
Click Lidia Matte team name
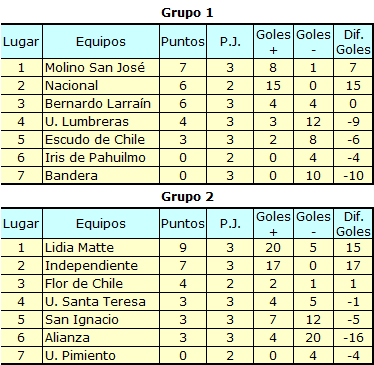79,248
